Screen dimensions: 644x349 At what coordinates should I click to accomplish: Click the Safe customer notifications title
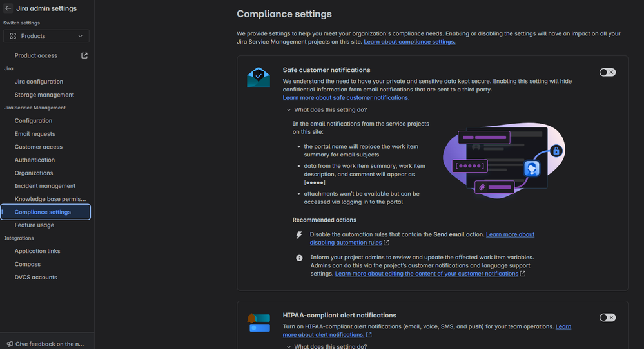[326, 70]
